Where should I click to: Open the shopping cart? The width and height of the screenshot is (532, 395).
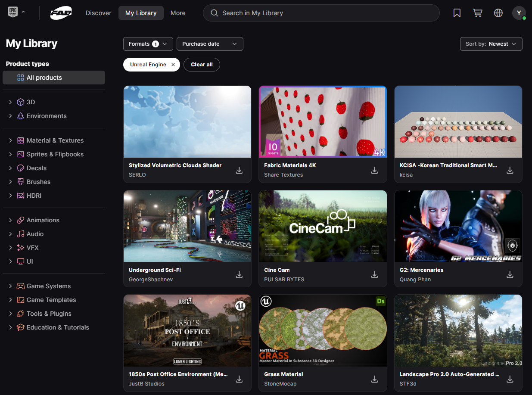pyautogui.click(x=478, y=13)
